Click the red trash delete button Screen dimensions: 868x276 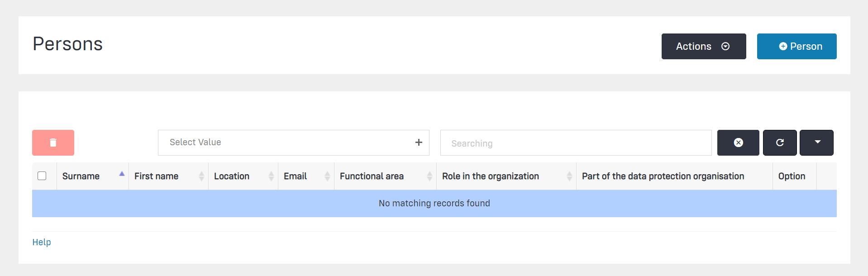pyautogui.click(x=53, y=143)
